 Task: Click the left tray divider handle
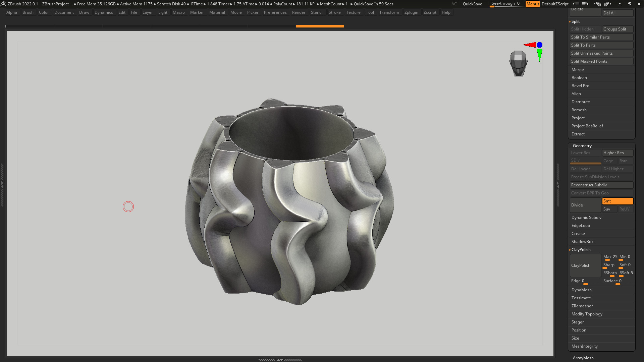(2, 185)
